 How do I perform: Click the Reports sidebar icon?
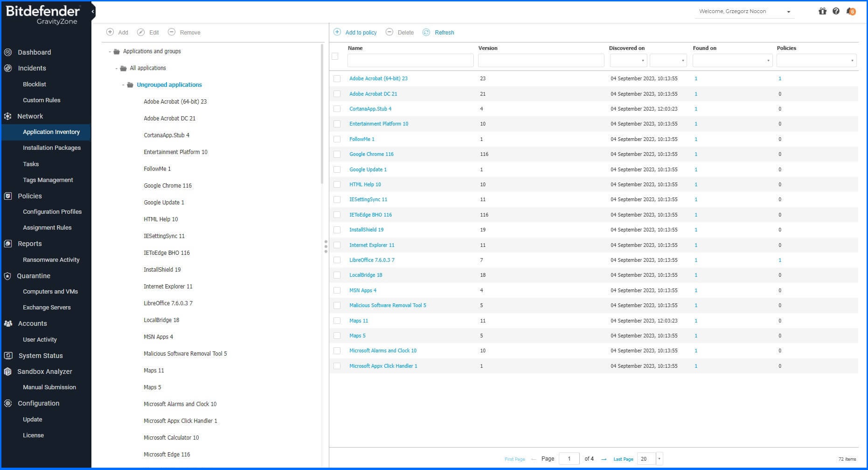pos(8,244)
